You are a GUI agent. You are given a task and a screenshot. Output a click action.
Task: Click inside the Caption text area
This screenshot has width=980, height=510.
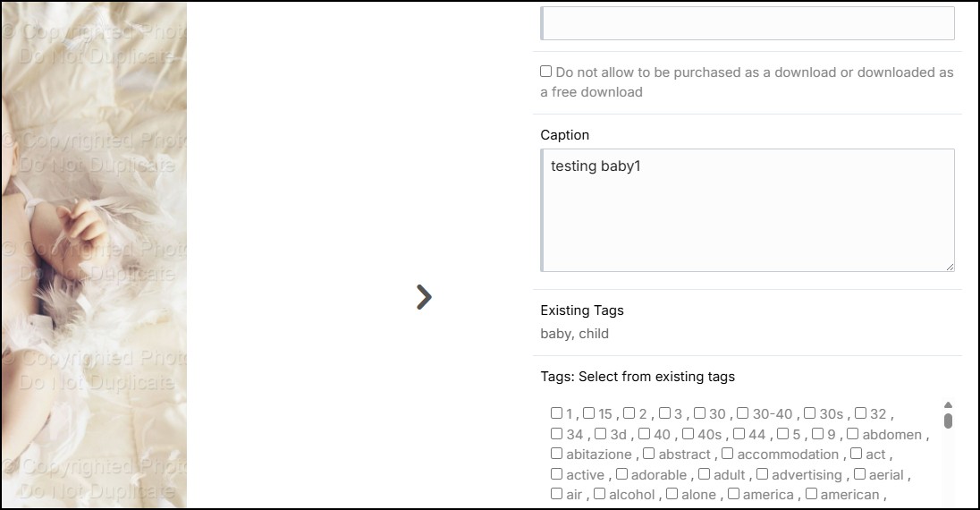(x=748, y=210)
